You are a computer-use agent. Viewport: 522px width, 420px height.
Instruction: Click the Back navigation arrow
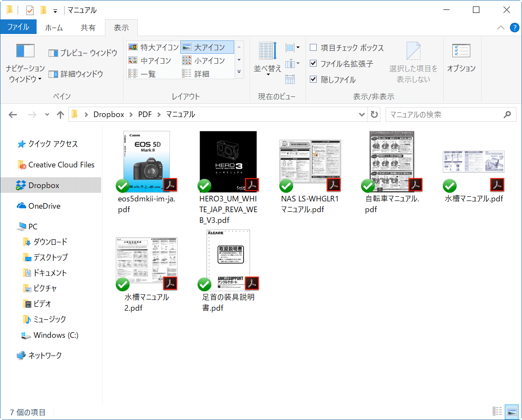tap(13, 114)
